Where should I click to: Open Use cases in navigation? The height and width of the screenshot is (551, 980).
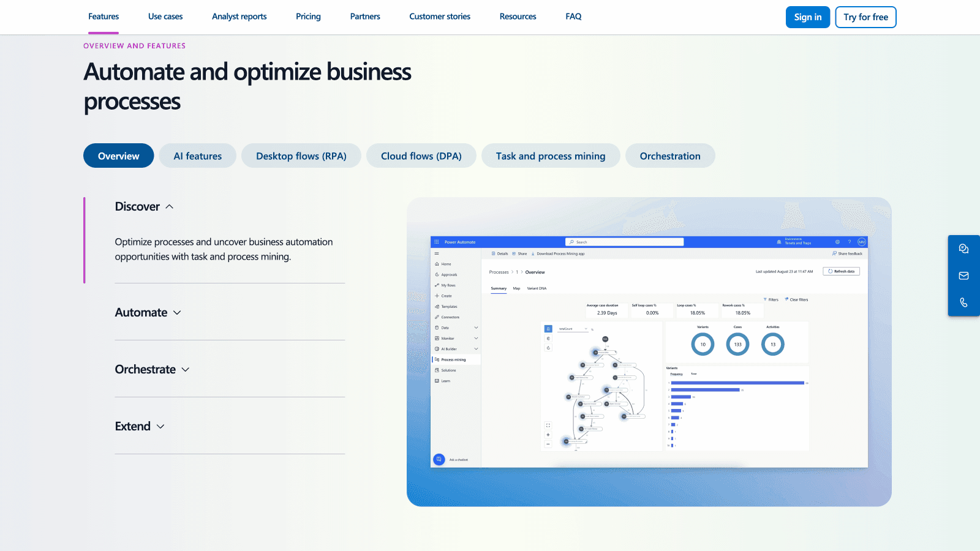165,17
